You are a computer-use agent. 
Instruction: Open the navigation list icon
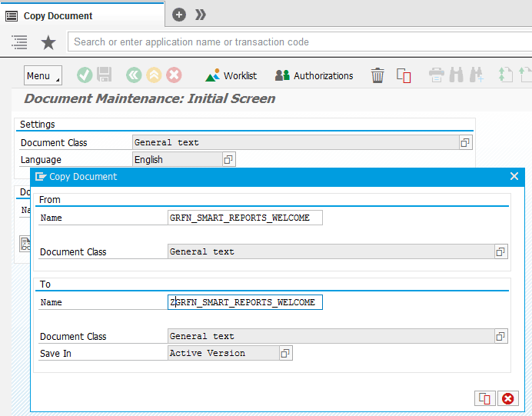coord(20,42)
